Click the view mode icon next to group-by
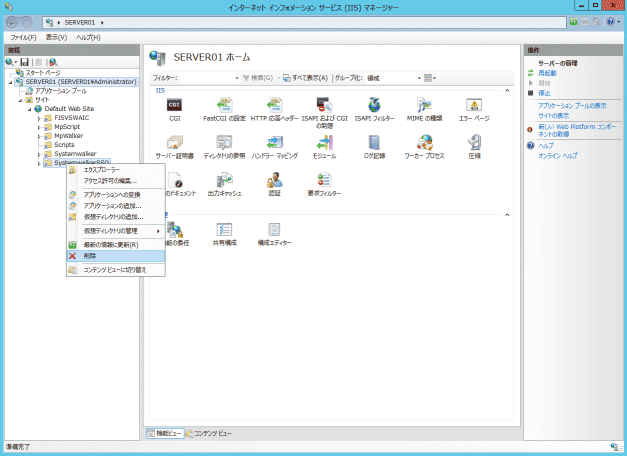This screenshot has width=627, height=456. (x=428, y=78)
